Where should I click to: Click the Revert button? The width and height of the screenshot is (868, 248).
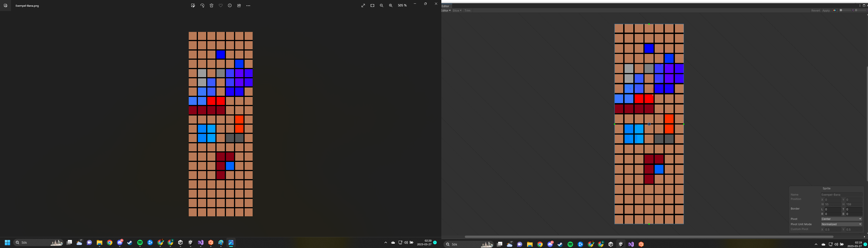(815, 10)
